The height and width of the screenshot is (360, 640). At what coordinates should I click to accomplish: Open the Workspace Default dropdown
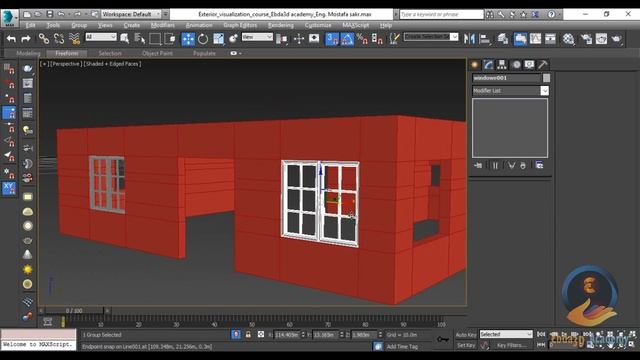pyautogui.click(x=131, y=14)
